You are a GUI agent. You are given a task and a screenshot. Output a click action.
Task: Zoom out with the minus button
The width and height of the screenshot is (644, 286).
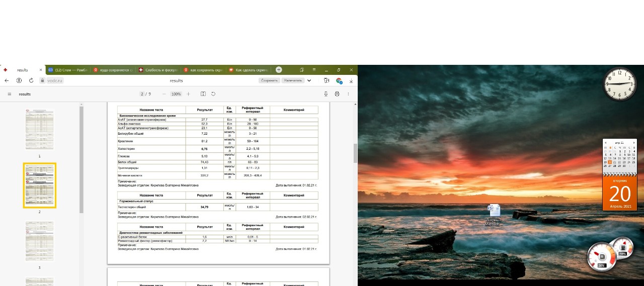[x=164, y=94]
